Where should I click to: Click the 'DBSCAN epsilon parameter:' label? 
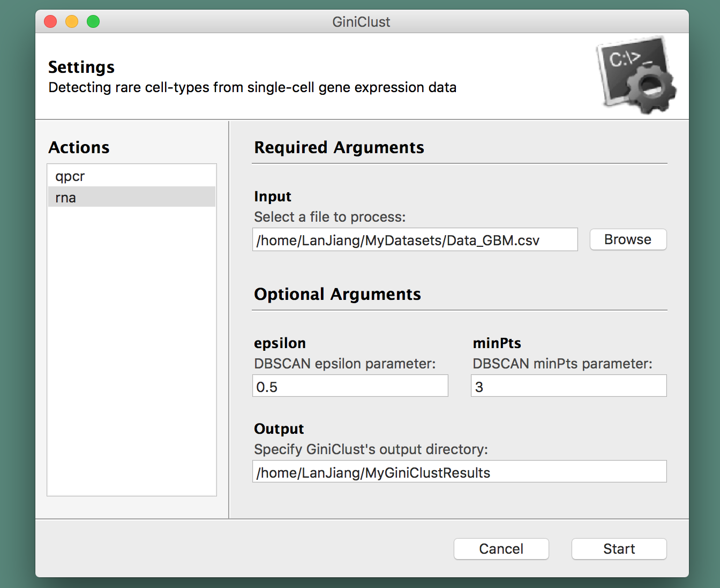click(x=344, y=364)
